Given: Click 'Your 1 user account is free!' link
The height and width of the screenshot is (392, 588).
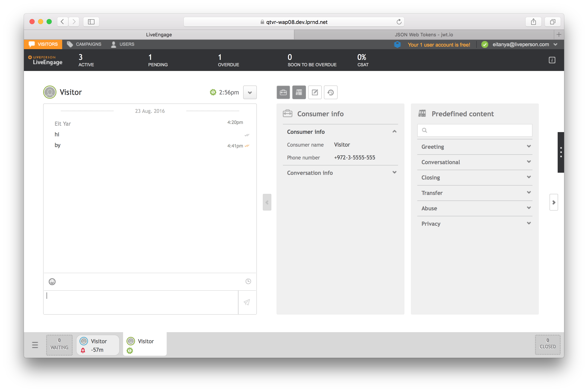Looking at the screenshot, I should coord(439,45).
